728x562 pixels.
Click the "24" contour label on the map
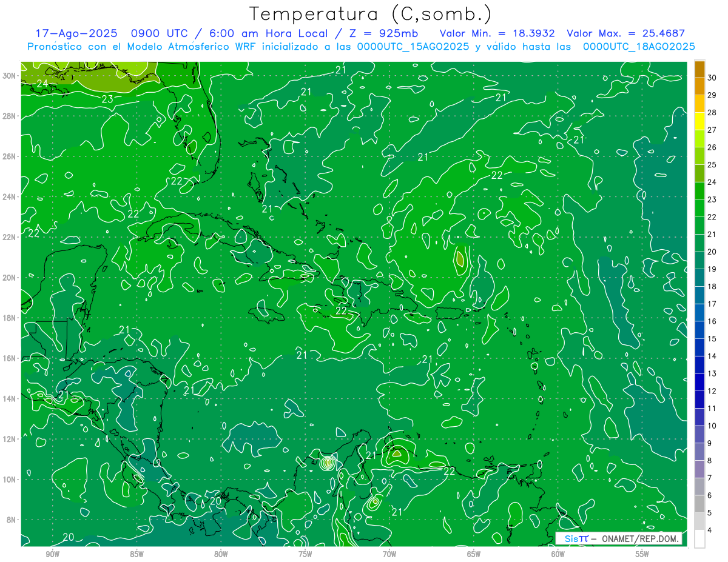click(42, 84)
